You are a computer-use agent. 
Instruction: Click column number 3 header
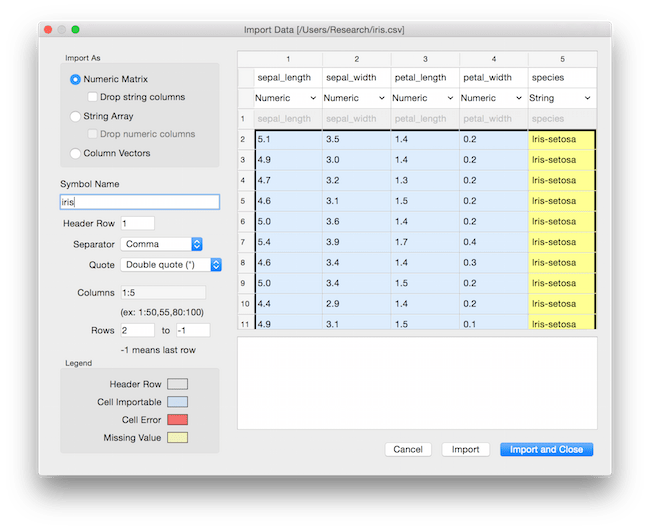(x=425, y=59)
